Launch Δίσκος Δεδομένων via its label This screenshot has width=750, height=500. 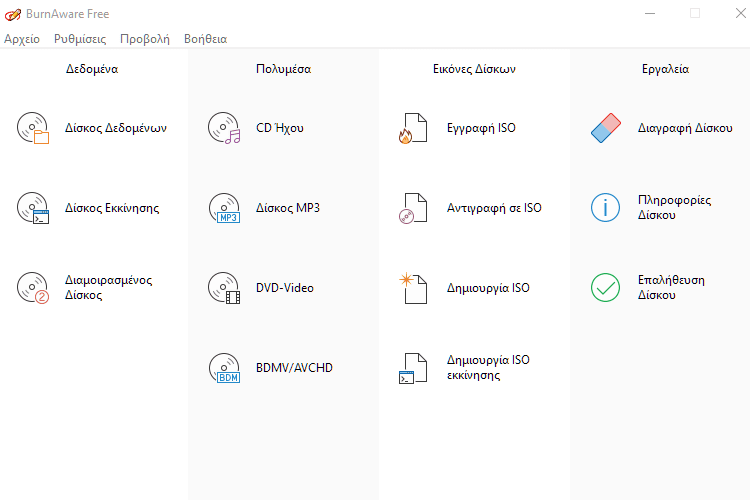116,128
